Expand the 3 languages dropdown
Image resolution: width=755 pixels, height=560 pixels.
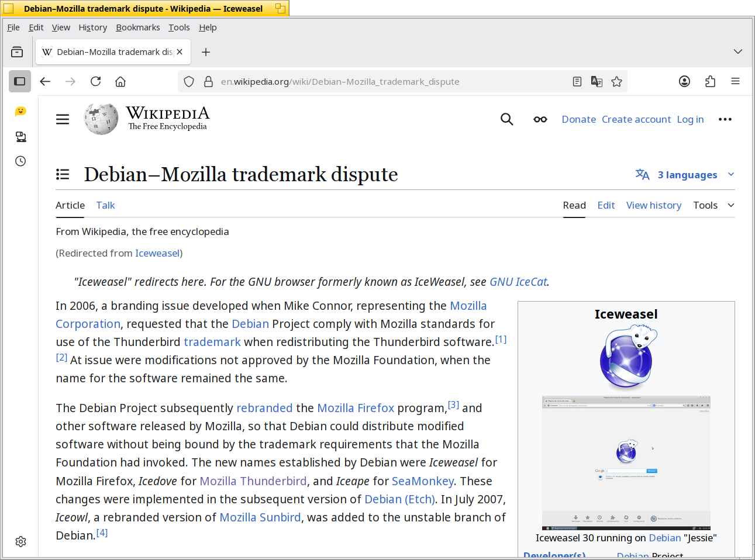click(x=685, y=175)
